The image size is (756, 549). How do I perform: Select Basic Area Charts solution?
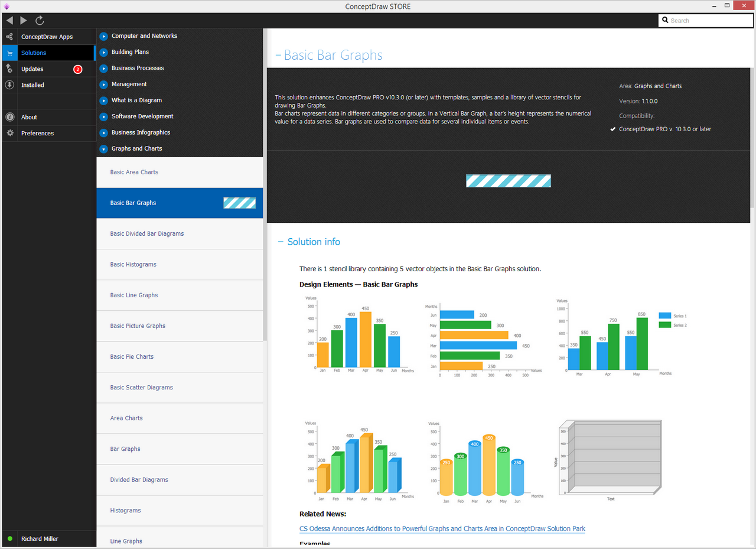coord(180,173)
